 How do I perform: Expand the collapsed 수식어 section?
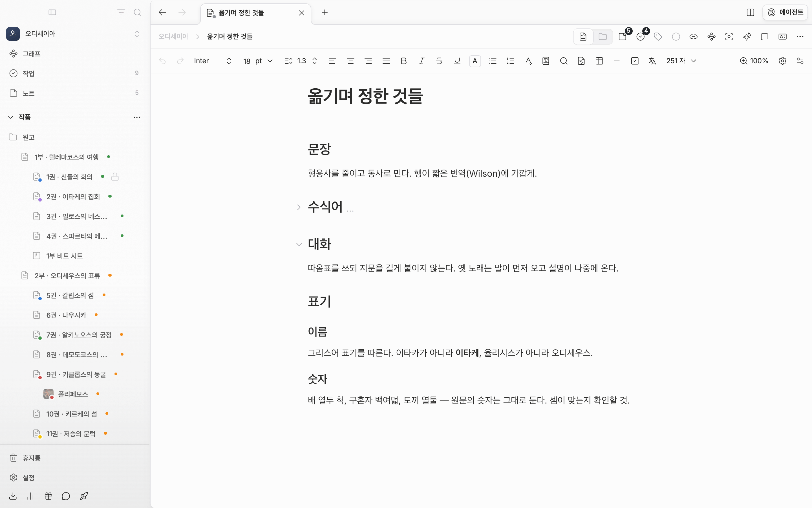[x=299, y=207]
